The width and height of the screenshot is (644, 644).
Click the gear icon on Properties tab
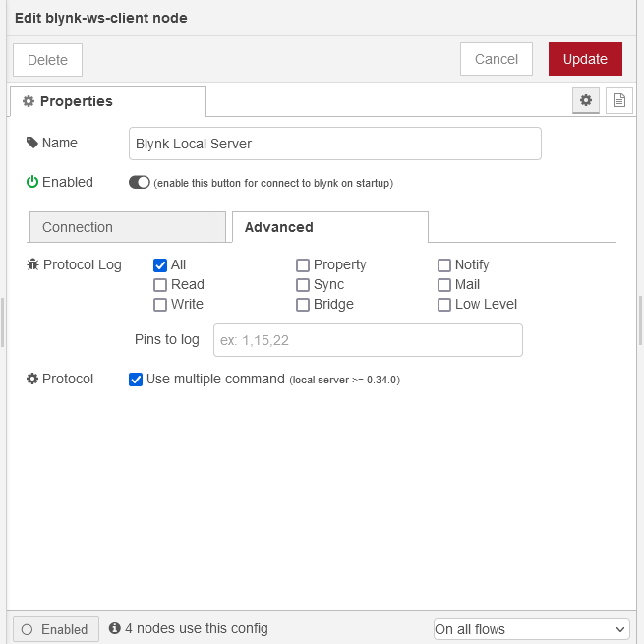28,101
